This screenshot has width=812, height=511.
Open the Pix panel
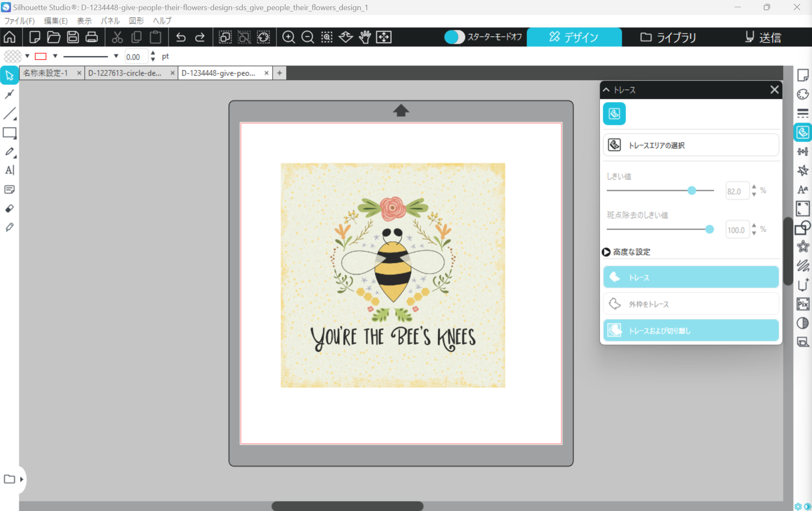pos(803,304)
